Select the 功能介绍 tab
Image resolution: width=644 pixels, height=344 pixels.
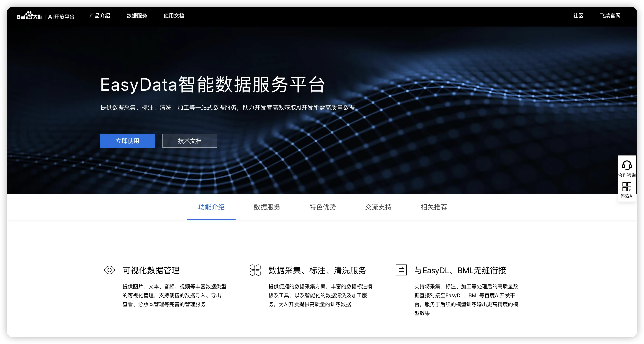pos(211,207)
